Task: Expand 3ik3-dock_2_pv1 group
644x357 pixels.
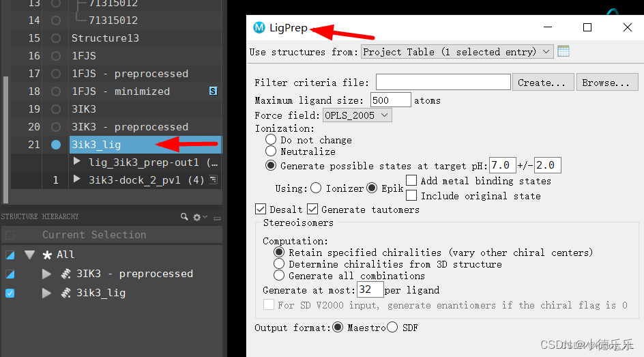Action: (77, 179)
